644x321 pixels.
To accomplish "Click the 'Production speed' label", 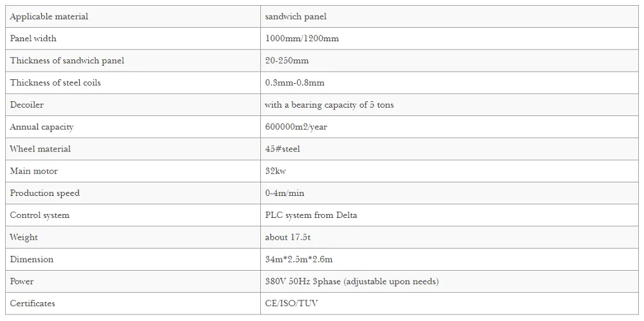I will click(45, 193).
